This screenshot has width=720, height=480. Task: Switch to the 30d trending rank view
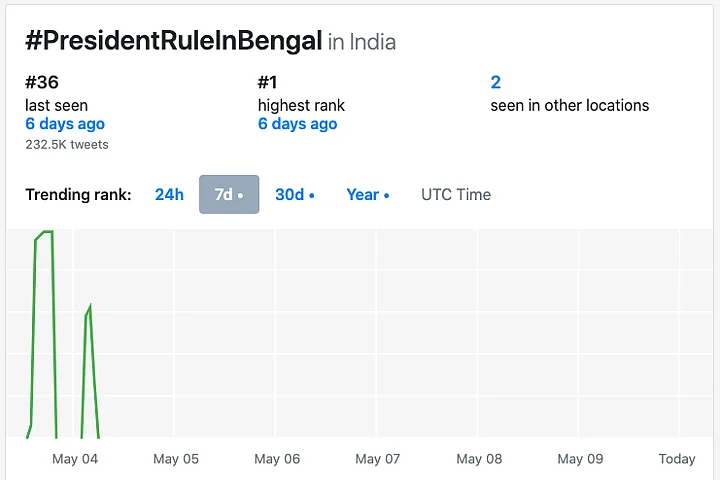(x=294, y=195)
